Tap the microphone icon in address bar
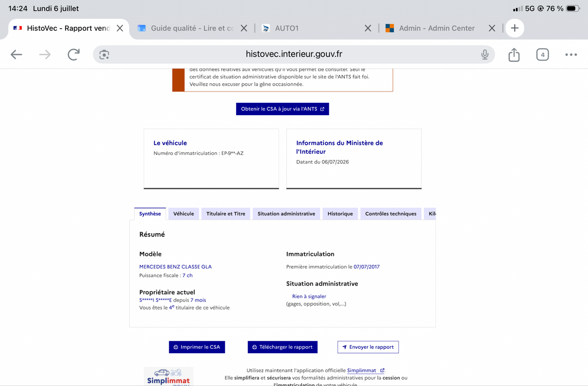This screenshot has width=588, height=386. pos(485,54)
